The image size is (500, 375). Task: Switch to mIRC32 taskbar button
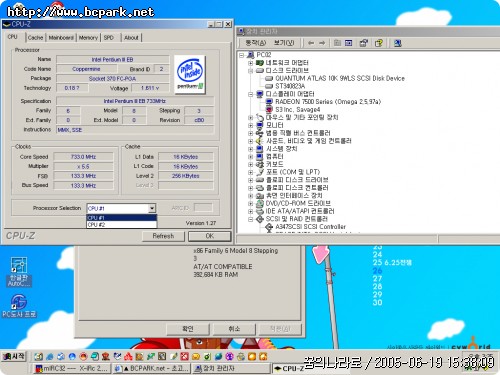(71, 369)
